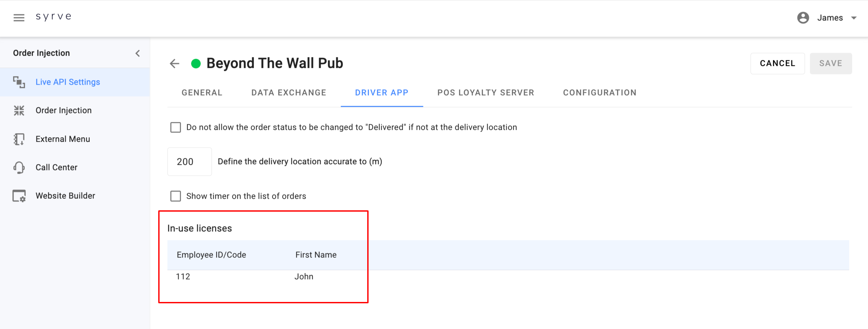Click the Call Center headset icon
The height and width of the screenshot is (329, 868).
[19, 167]
